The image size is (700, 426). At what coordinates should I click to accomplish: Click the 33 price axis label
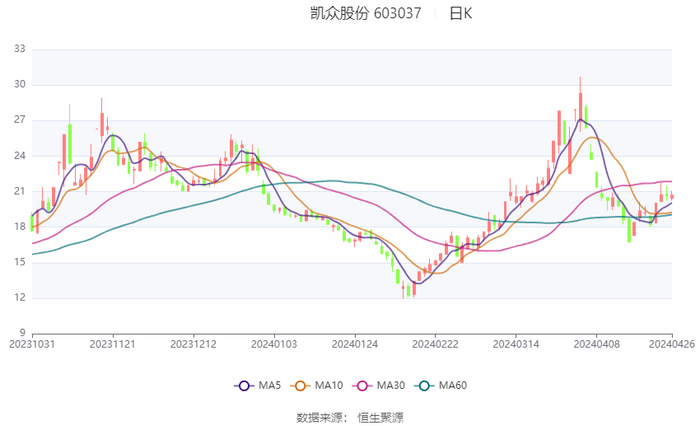[20, 49]
